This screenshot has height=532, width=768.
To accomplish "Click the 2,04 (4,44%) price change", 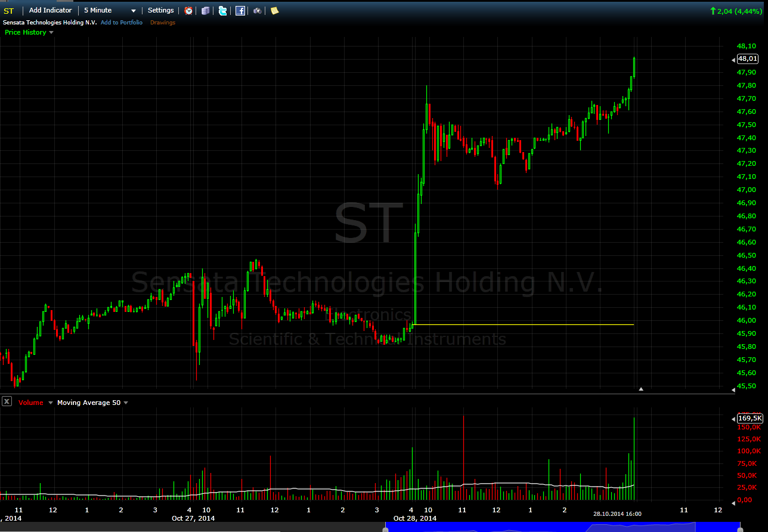I will pyautogui.click(x=737, y=11).
